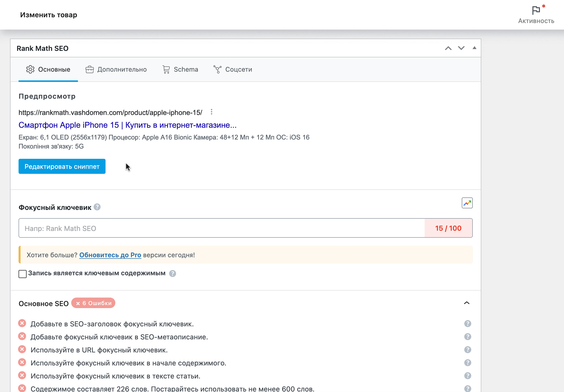The image size is (564, 392).
Task: Click the Предпросмотр heading
Action: point(47,96)
